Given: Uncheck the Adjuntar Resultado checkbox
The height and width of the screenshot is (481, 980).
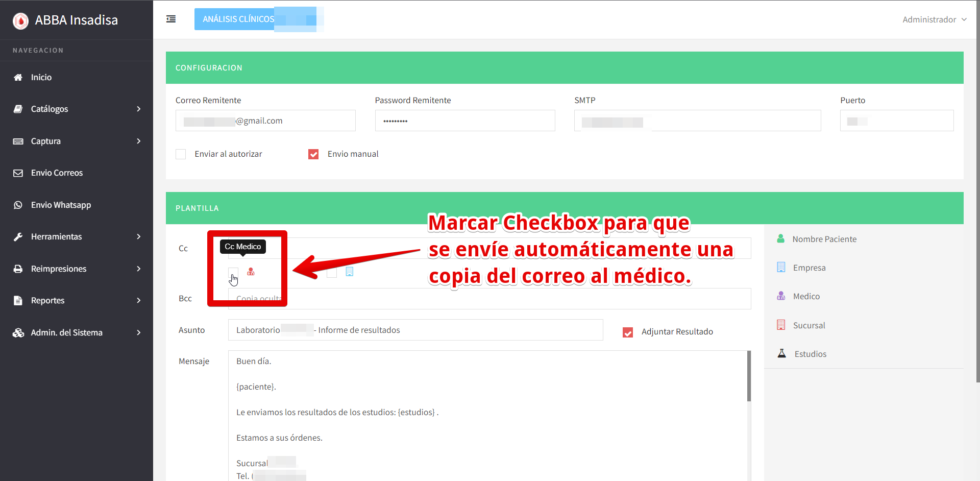Looking at the screenshot, I should click(628, 332).
